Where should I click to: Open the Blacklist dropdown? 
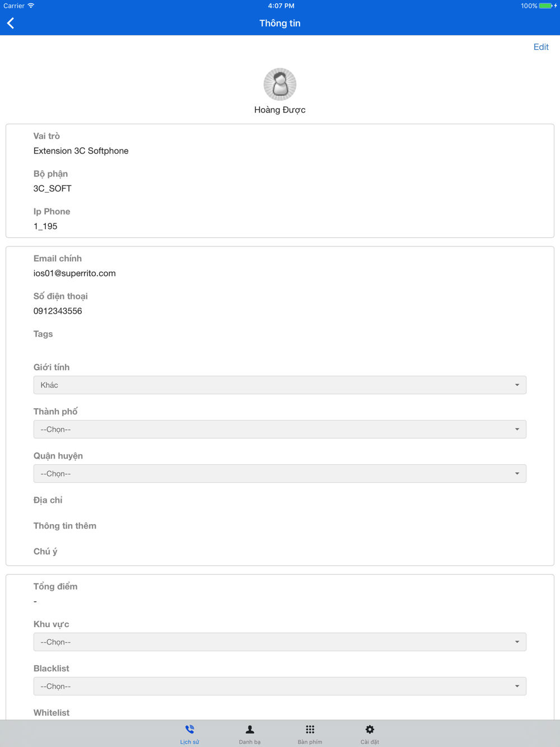[x=280, y=686]
